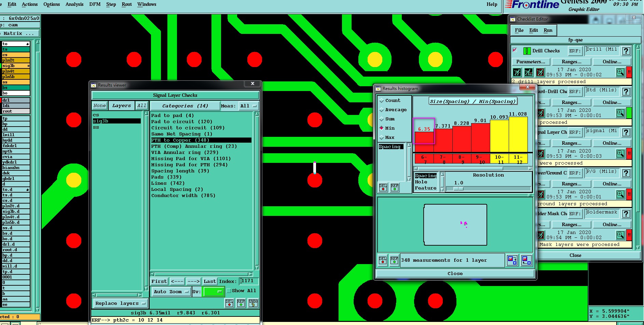644x325 pixels.
Task: Open Signal Layer Checks results magnifier
Action: (x=620, y=154)
